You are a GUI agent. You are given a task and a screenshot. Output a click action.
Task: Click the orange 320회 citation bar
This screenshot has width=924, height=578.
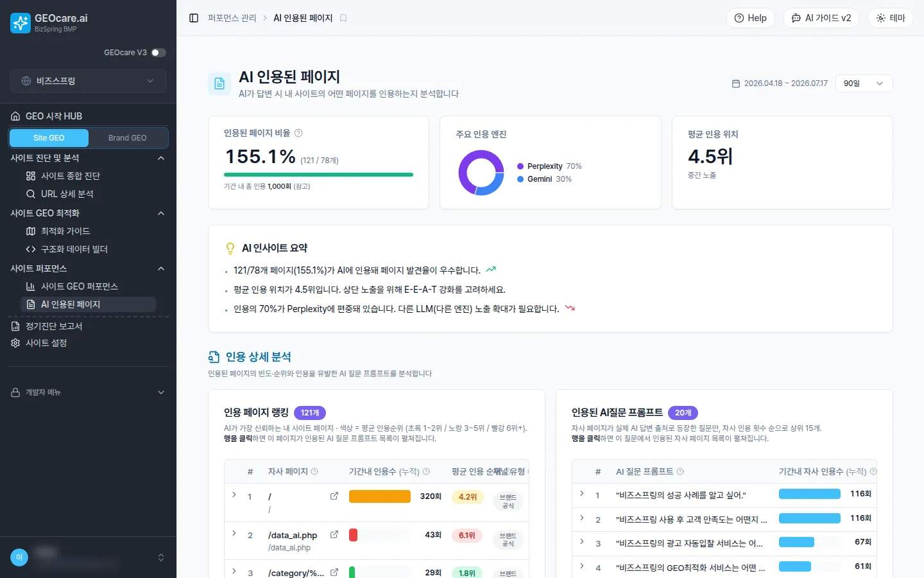pos(380,496)
